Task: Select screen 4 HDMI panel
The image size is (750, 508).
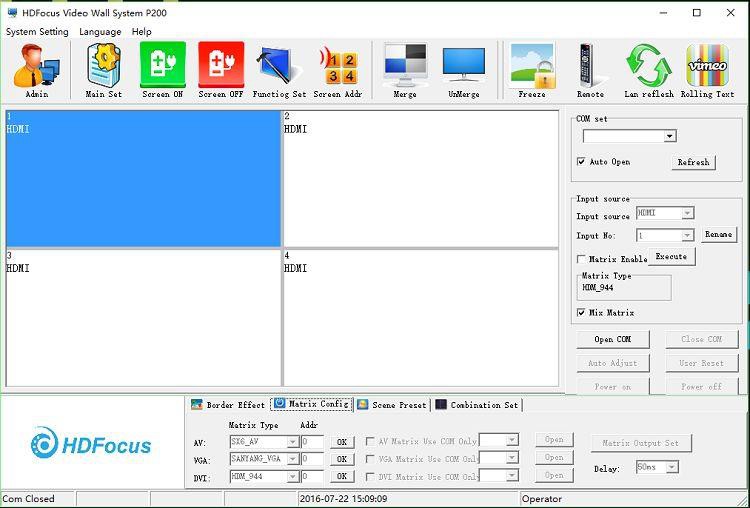Action: tap(420, 317)
